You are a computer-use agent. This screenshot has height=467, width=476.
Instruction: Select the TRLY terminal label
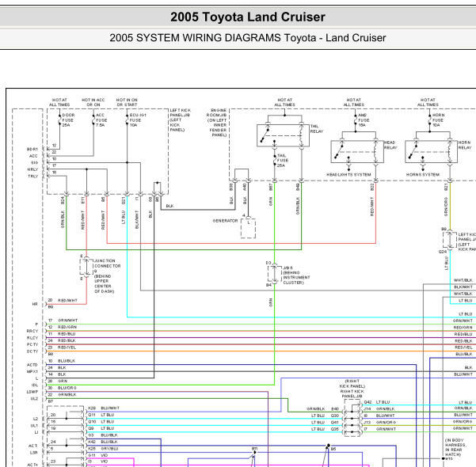coord(32,177)
